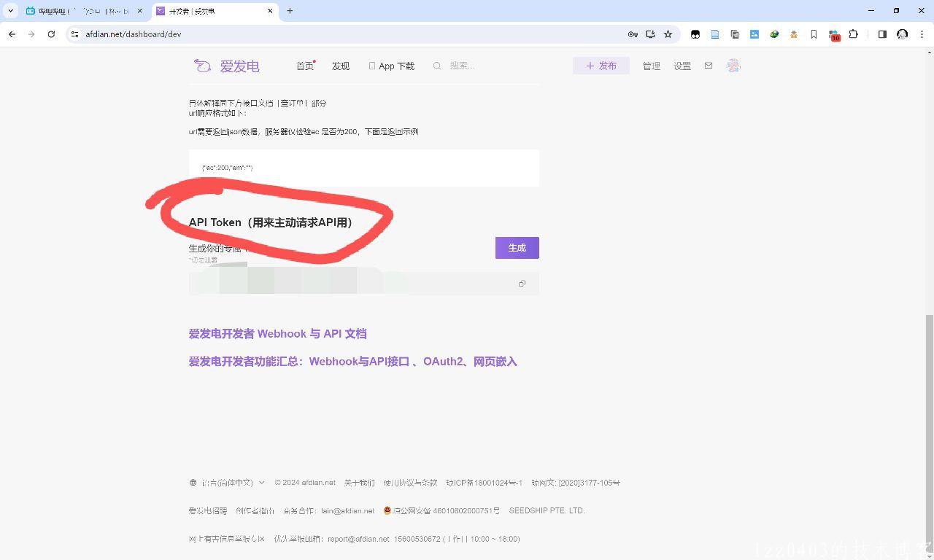Click the Afdian logo in the header
Image resolution: width=934 pixels, height=560 pixels.
226,66
